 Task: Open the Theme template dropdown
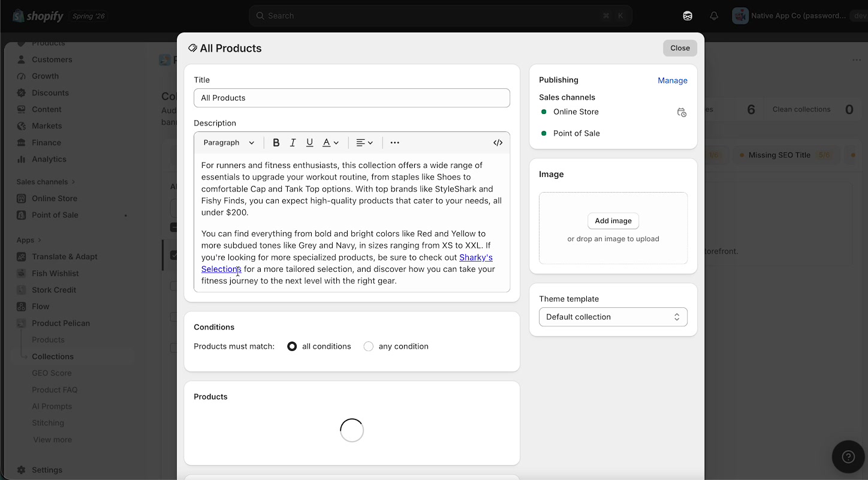(613, 317)
